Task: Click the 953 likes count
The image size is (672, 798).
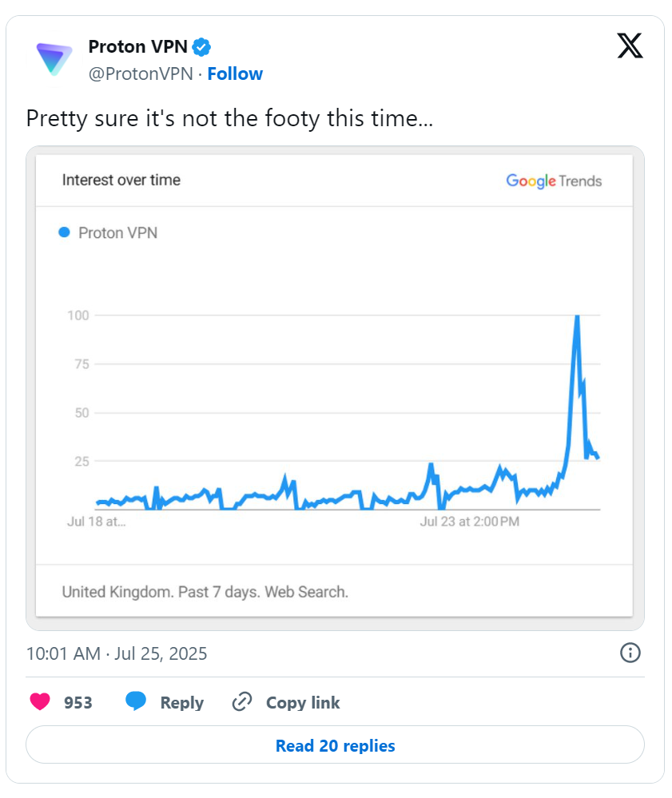Action: point(78,702)
